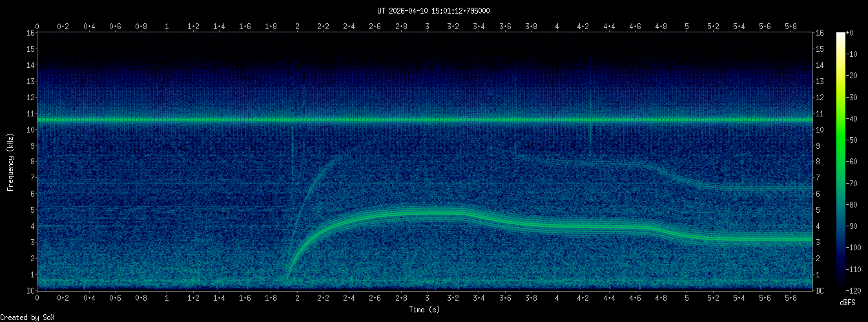
Task: Click the "Frequency (kHz)" axis label
Action: coord(10,162)
